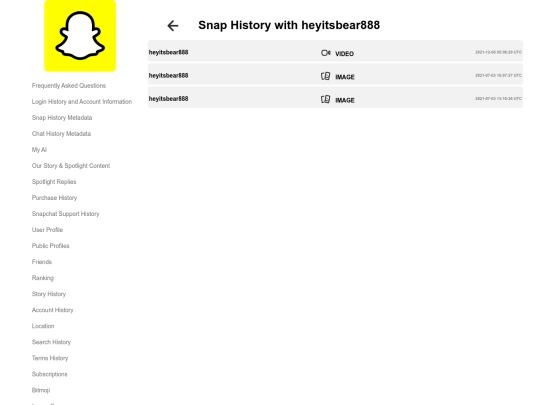Click the IMAGE label in the 16:07 row
Screen dimensions: 540x405
pyautogui.click(x=345, y=77)
